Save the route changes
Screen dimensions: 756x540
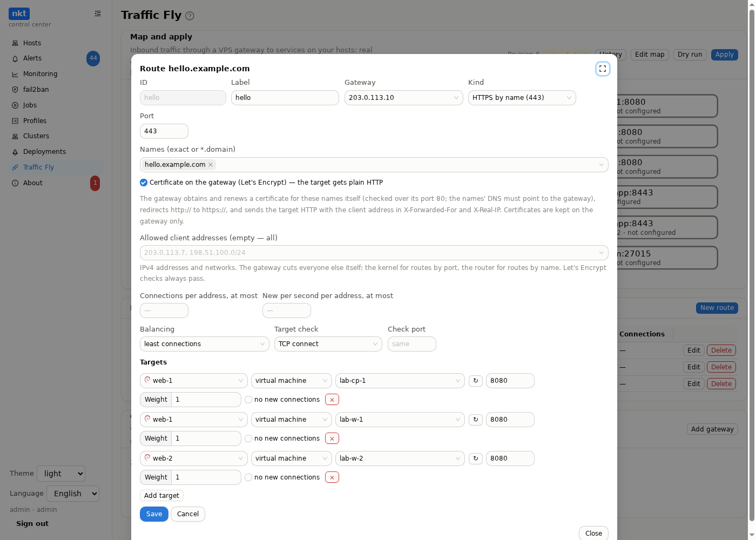click(154, 514)
